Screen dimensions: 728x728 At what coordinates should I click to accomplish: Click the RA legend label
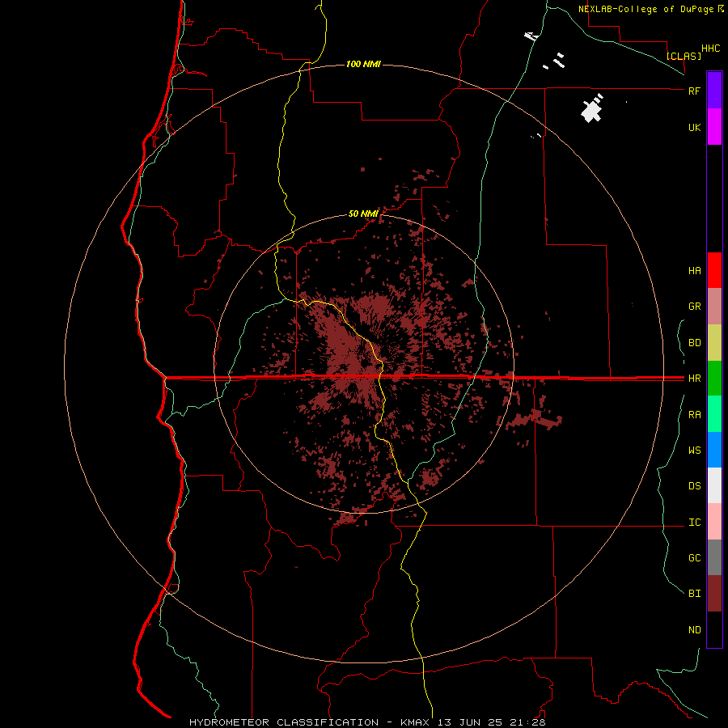pos(694,415)
